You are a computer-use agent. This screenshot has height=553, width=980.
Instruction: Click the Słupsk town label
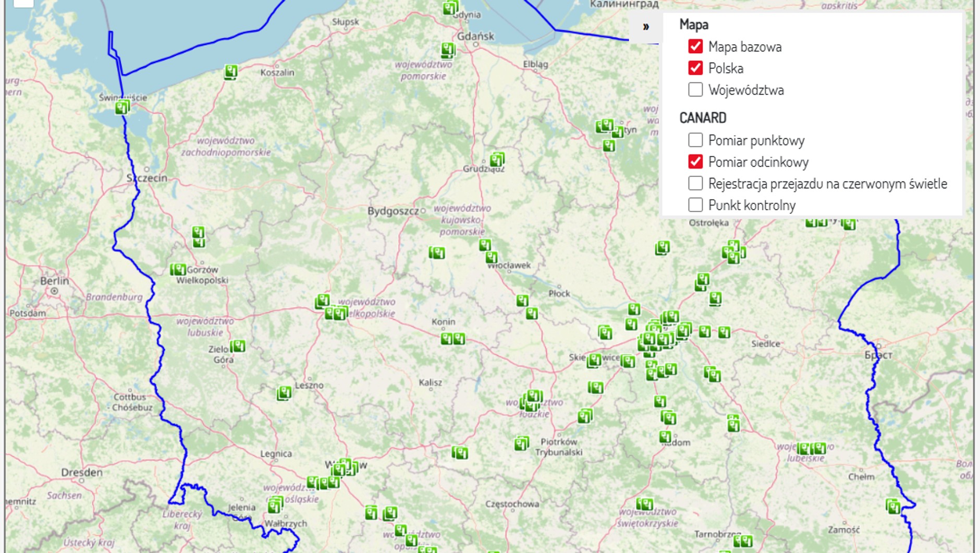coord(346,22)
